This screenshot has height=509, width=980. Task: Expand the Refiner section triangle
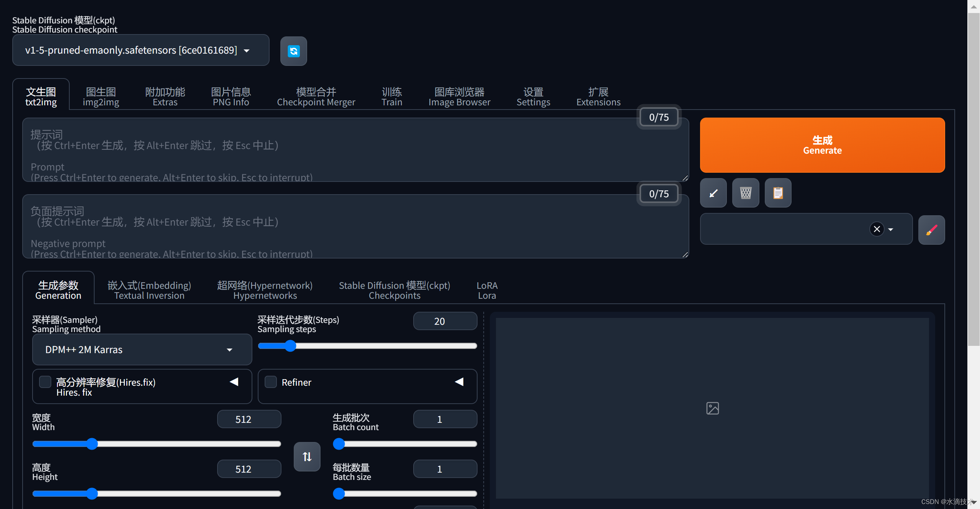point(459,382)
